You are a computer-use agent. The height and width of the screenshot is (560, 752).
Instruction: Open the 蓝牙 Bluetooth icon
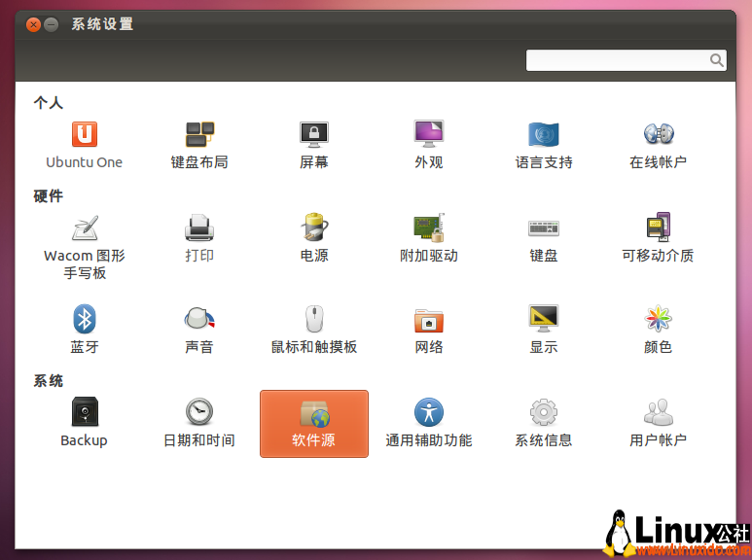pos(85,319)
